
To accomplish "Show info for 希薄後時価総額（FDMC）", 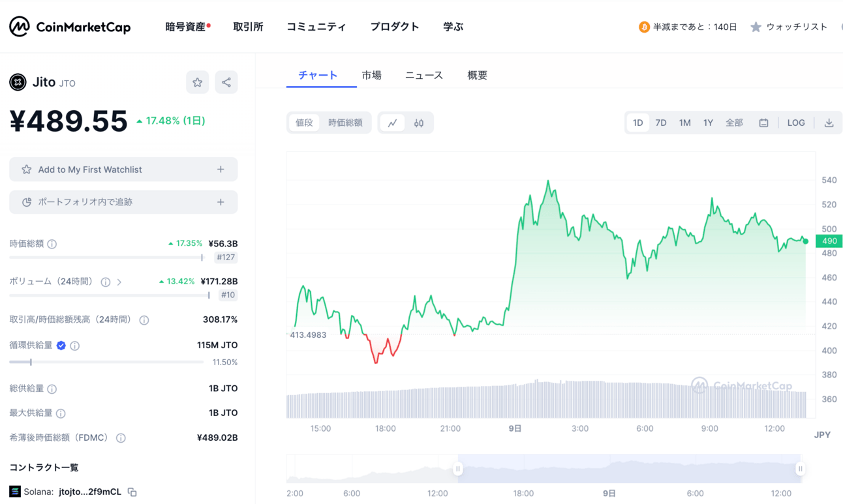I will pos(121,438).
